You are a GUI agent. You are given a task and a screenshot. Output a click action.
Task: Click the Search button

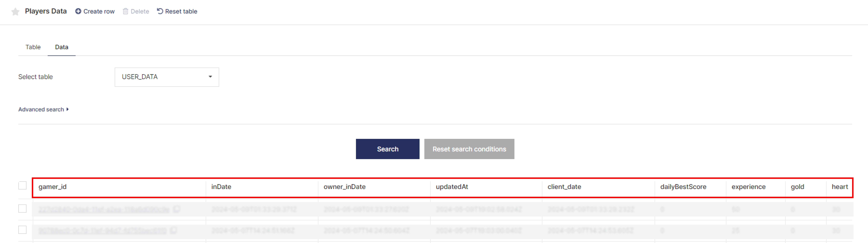388,149
